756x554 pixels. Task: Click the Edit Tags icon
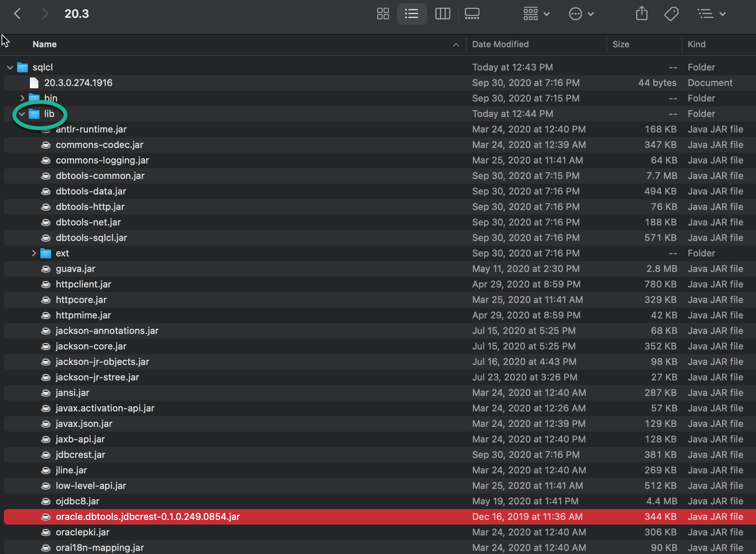671,14
